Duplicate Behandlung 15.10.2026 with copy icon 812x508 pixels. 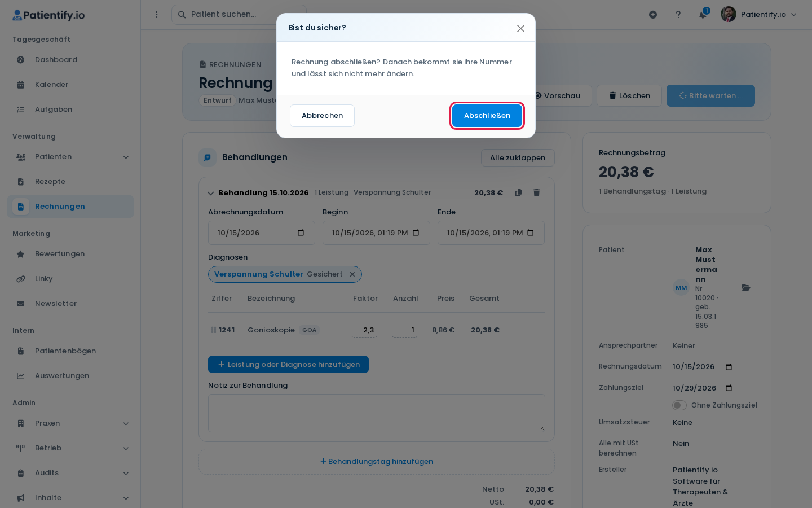519,193
